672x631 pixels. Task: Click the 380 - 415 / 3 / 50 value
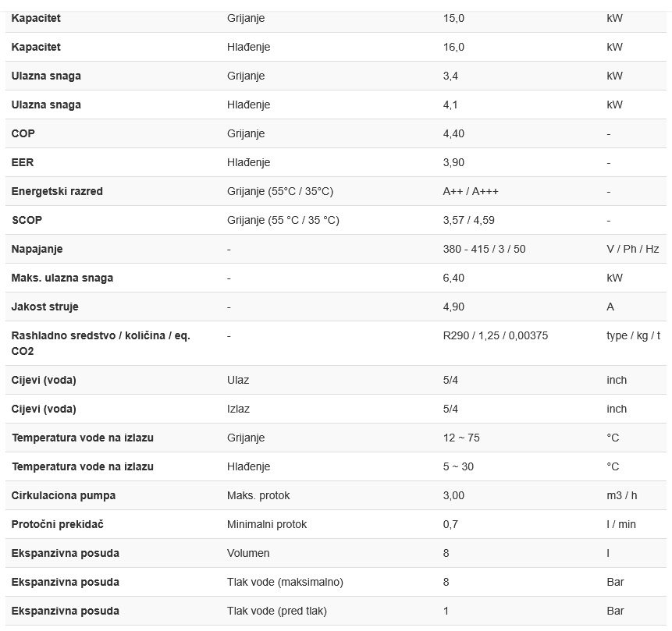(484, 249)
